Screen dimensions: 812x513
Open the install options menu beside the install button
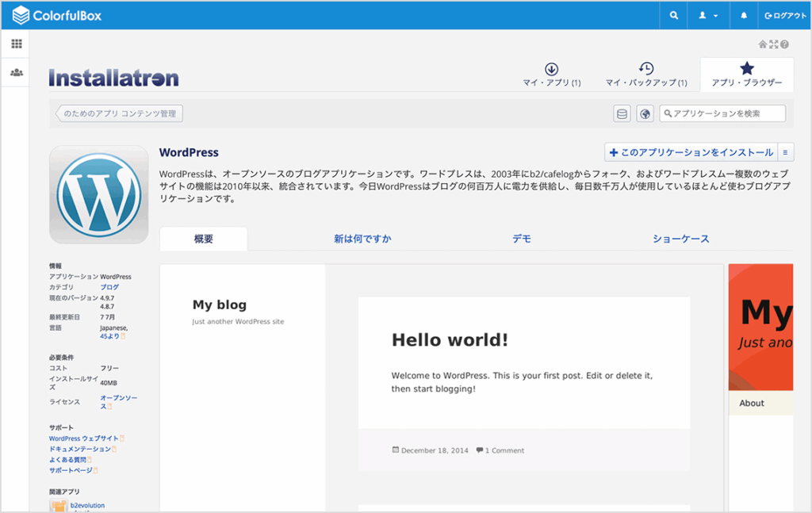tap(787, 151)
